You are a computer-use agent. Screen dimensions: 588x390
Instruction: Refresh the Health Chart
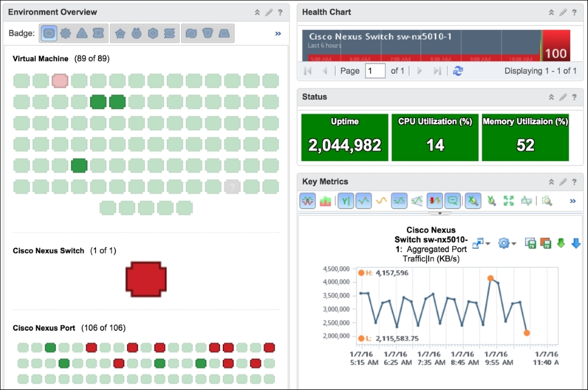(458, 71)
